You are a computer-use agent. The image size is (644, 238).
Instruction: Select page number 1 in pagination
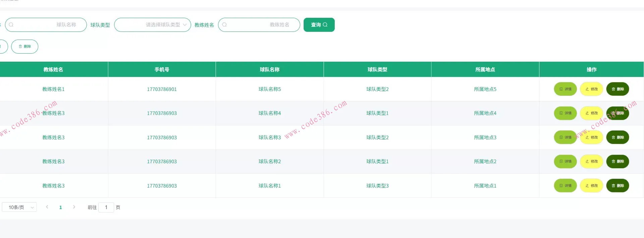60,207
